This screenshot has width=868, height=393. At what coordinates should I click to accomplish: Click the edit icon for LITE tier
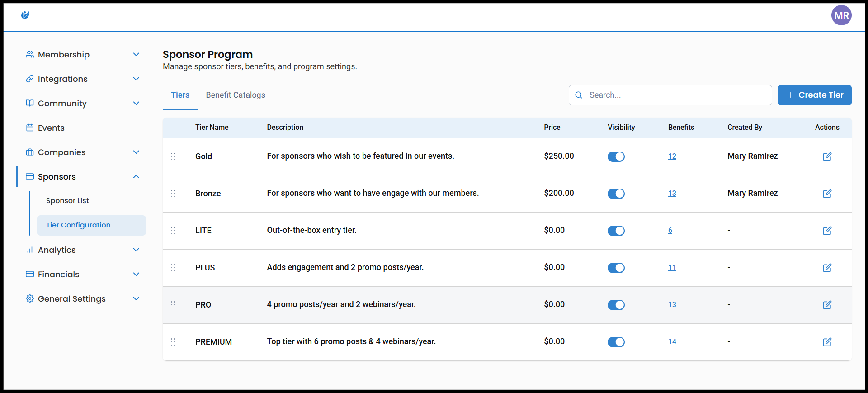coord(827,231)
